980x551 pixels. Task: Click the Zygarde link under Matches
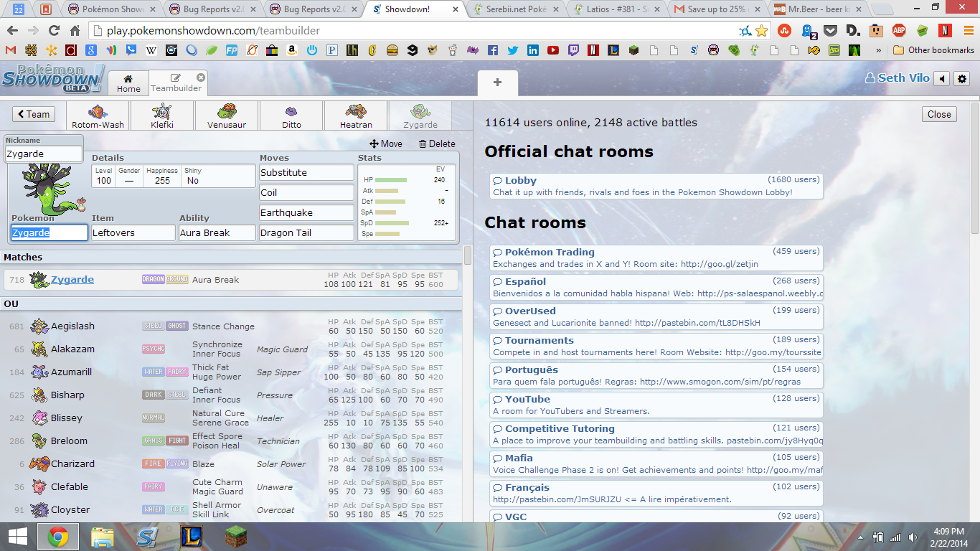click(x=72, y=280)
